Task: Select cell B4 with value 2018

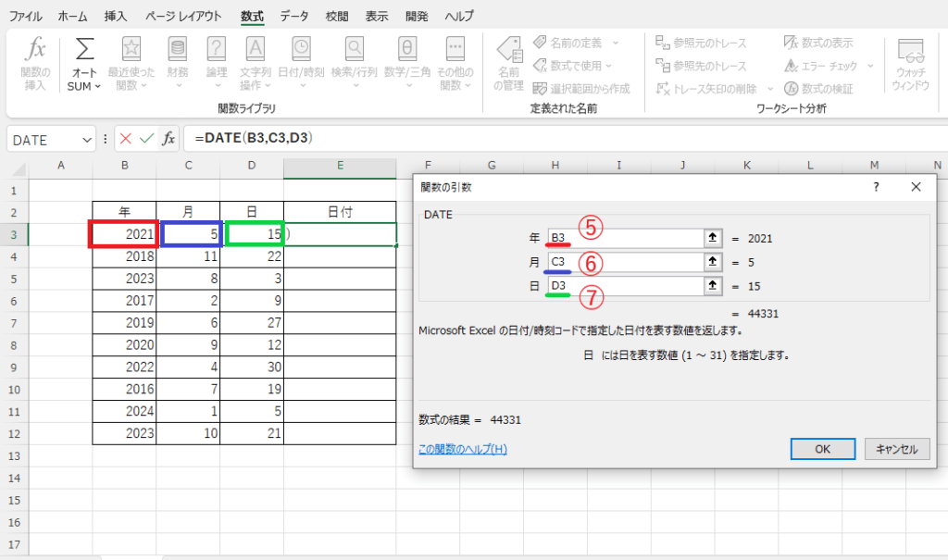Action: [x=125, y=256]
